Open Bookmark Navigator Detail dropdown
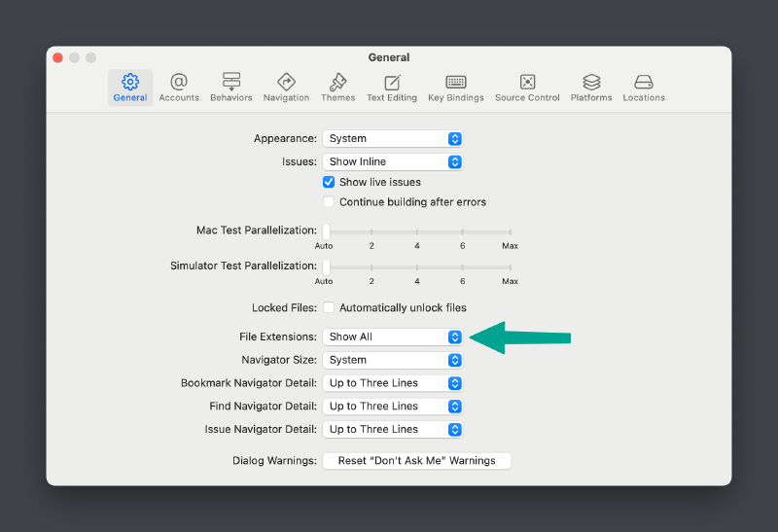778x532 pixels. coord(393,383)
